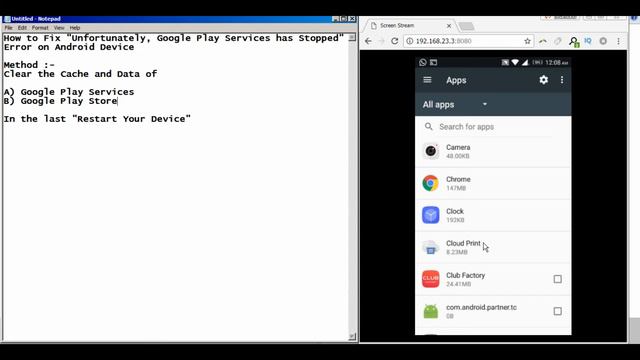The width and height of the screenshot is (640, 360).
Task: Open the Notepad View menu
Action: pos(59,28)
